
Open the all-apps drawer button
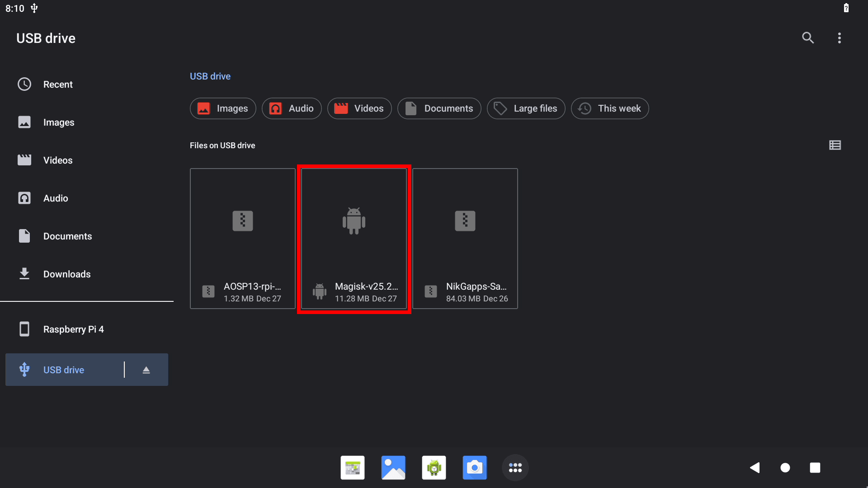[515, 468]
